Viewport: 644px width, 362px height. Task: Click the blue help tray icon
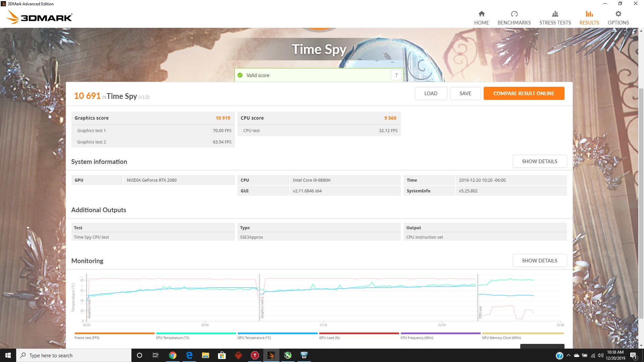559,356
